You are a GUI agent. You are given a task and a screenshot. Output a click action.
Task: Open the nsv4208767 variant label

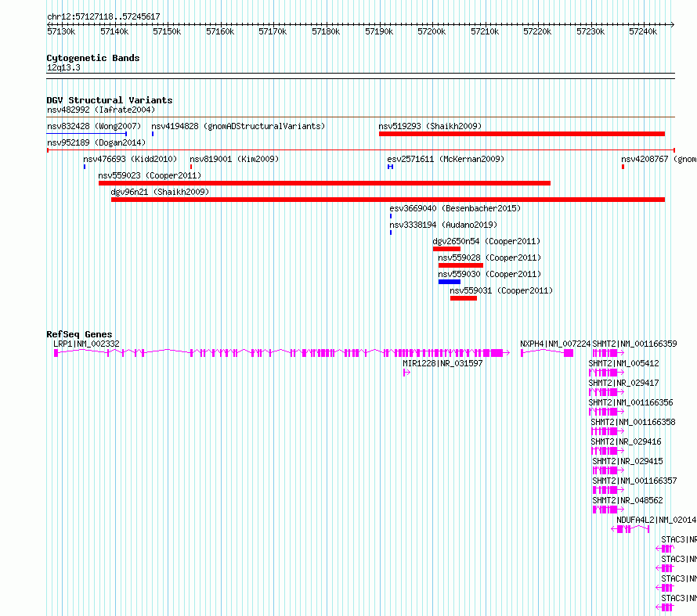(659, 159)
